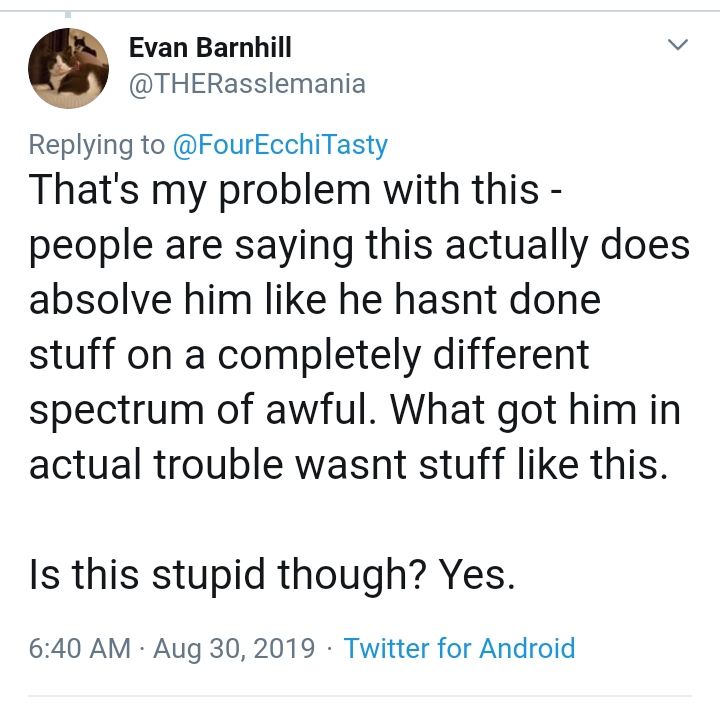Click the "absolve him like he hasnt done" line
This screenshot has width=720, height=708.
(315, 299)
